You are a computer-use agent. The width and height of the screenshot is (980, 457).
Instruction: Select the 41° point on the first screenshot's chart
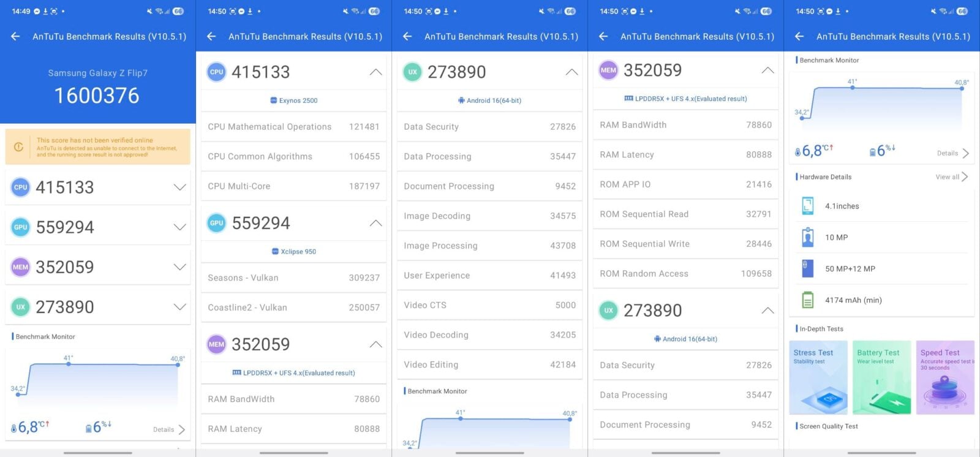[69, 364]
